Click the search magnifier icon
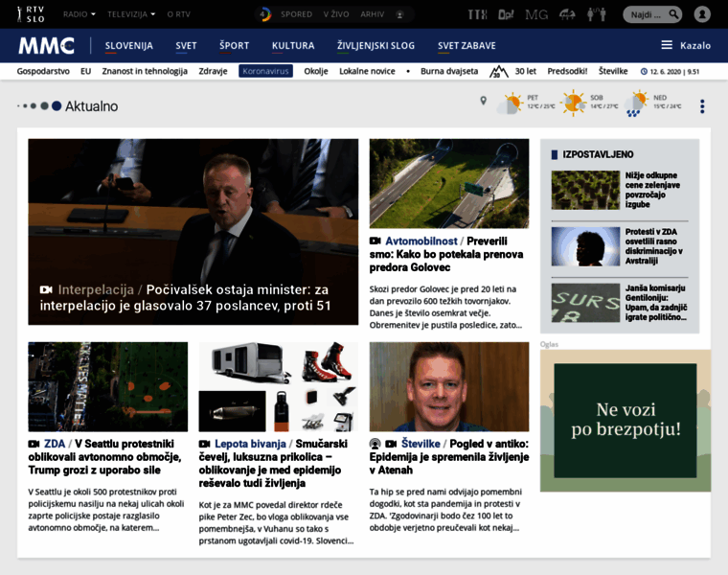Image resolution: width=728 pixels, height=575 pixels. 673,14
